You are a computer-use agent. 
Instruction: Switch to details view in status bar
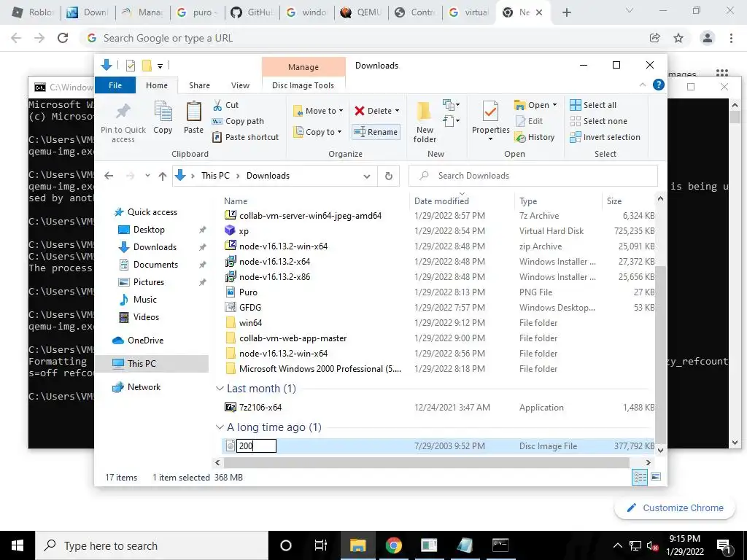click(640, 477)
